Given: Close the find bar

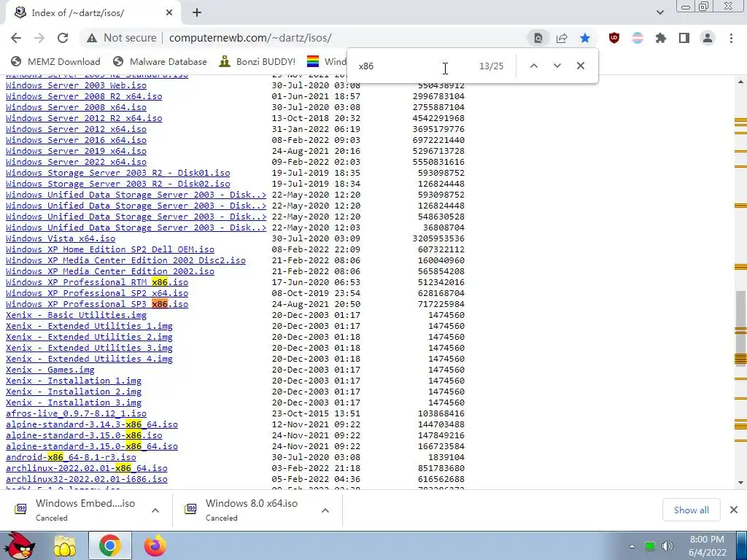Looking at the screenshot, I should (580, 66).
